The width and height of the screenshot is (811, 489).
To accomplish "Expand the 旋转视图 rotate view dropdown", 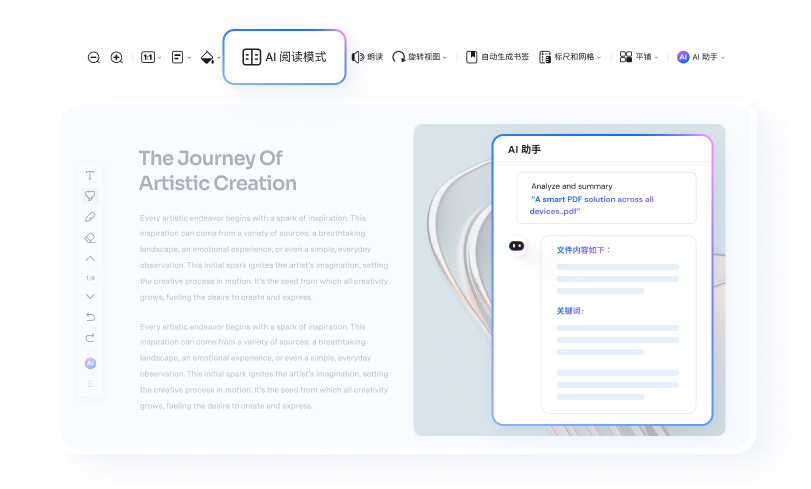I will (x=419, y=58).
